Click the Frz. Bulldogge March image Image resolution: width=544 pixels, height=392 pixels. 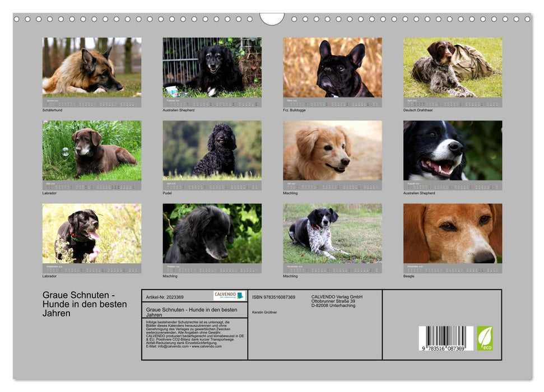(x=333, y=67)
